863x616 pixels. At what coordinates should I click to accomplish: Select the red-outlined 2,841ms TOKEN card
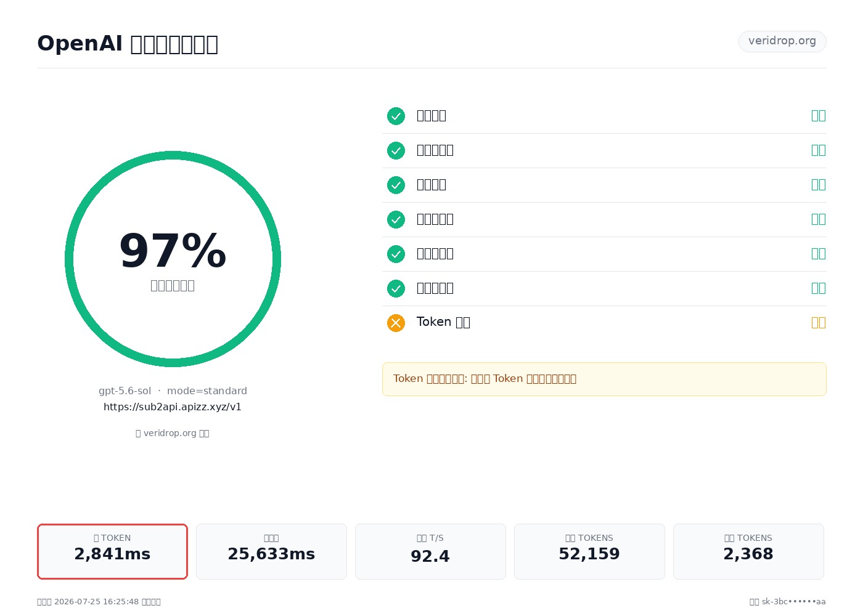(112, 551)
